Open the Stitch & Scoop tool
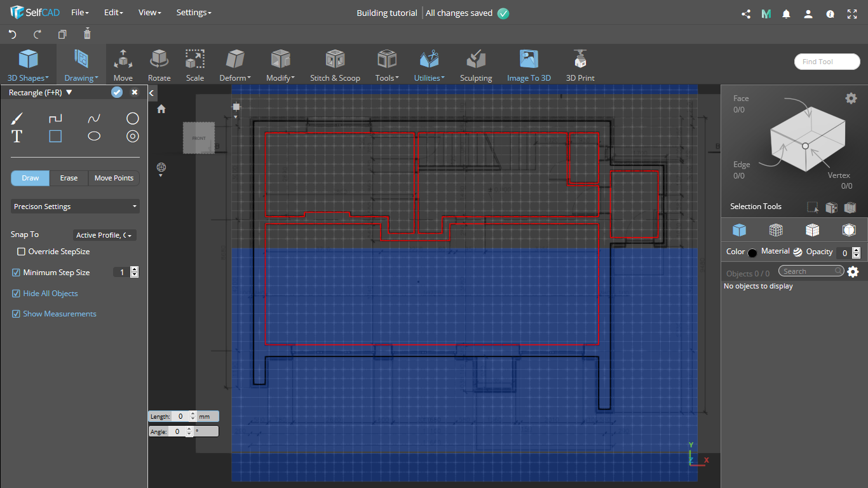The image size is (868, 488). (335, 65)
